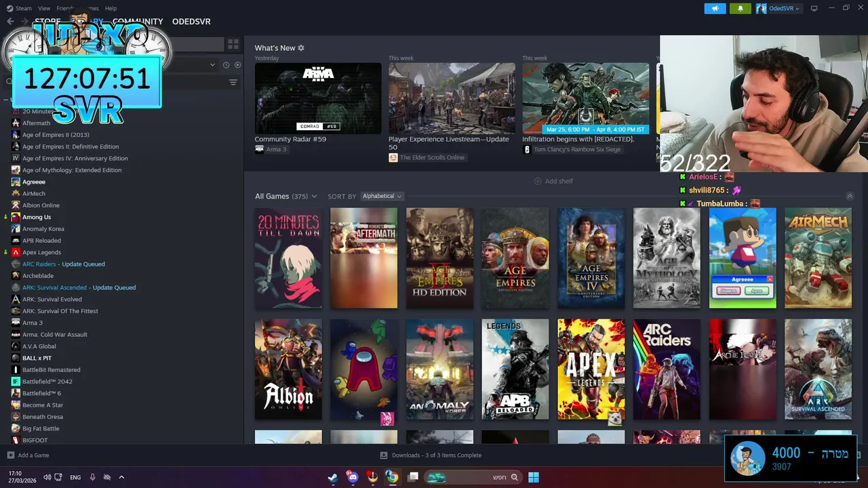
Task: Select Albion Online in sidebar
Action: coord(41,205)
